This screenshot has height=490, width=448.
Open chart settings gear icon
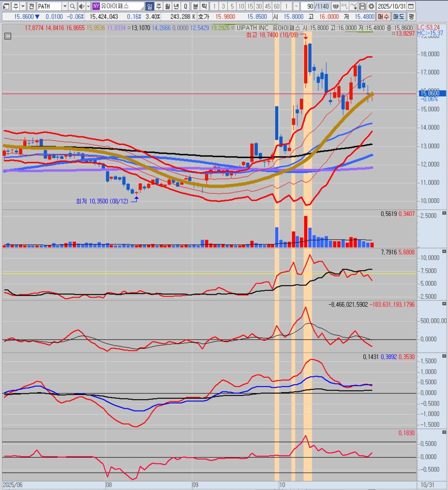[371, 6]
